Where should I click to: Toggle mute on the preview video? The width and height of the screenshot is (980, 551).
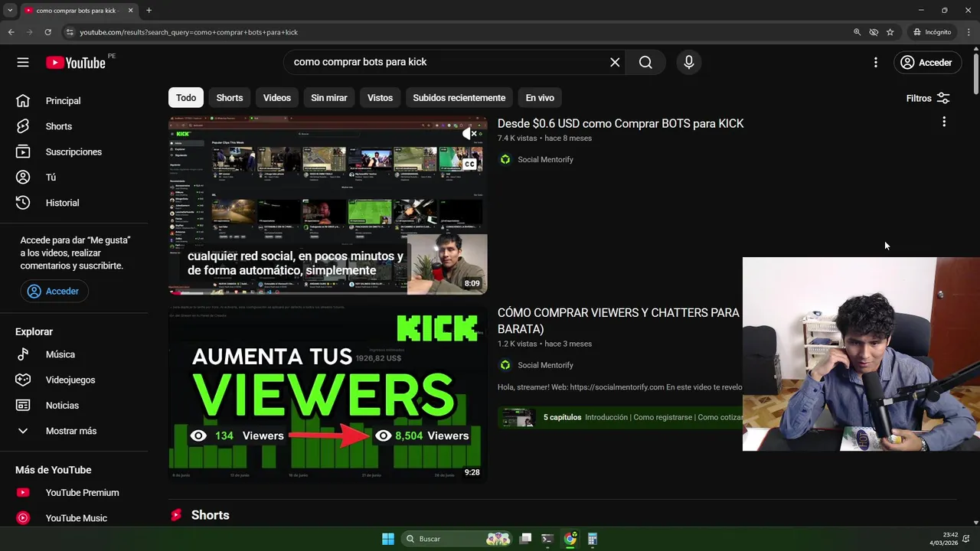click(x=469, y=134)
